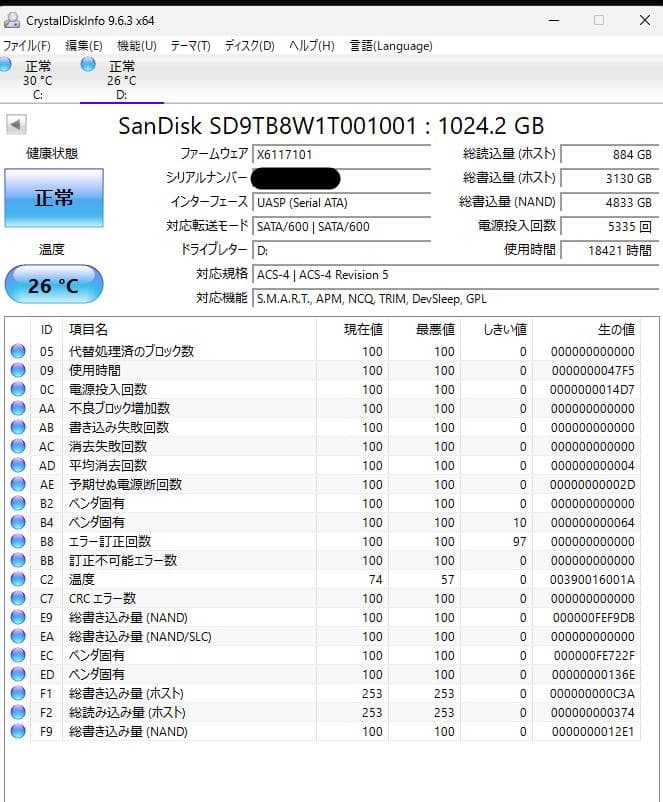The image size is (663, 802).
Task: Click the interface field UASP (Serial ATA)
Action: point(342,203)
